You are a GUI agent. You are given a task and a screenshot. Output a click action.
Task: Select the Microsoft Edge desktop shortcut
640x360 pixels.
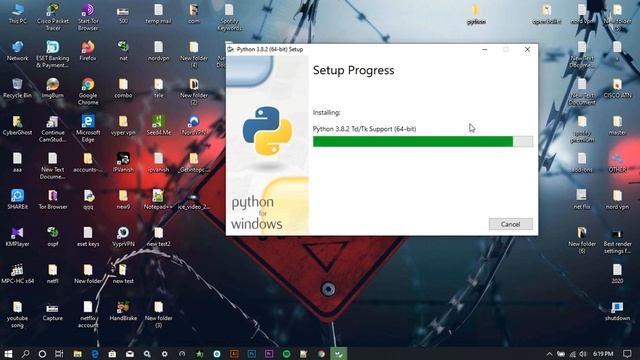coord(88,129)
